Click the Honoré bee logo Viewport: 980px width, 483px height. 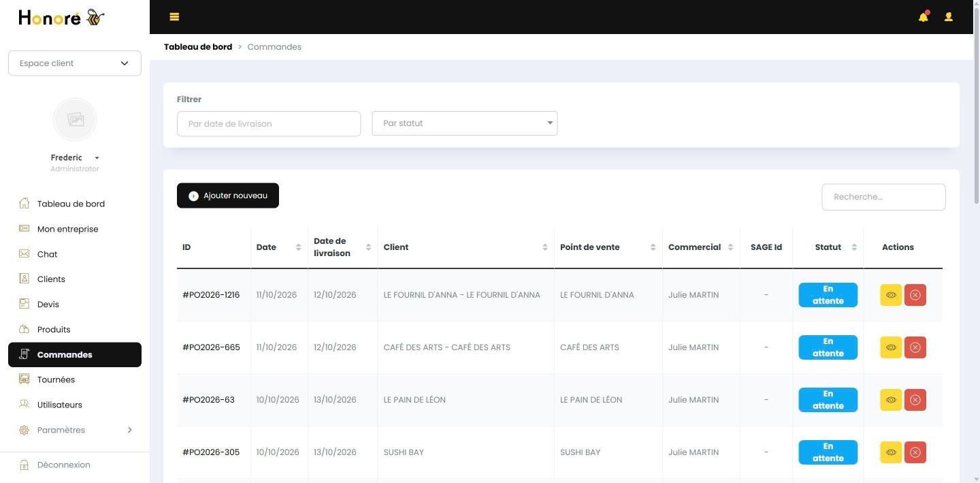coord(61,18)
